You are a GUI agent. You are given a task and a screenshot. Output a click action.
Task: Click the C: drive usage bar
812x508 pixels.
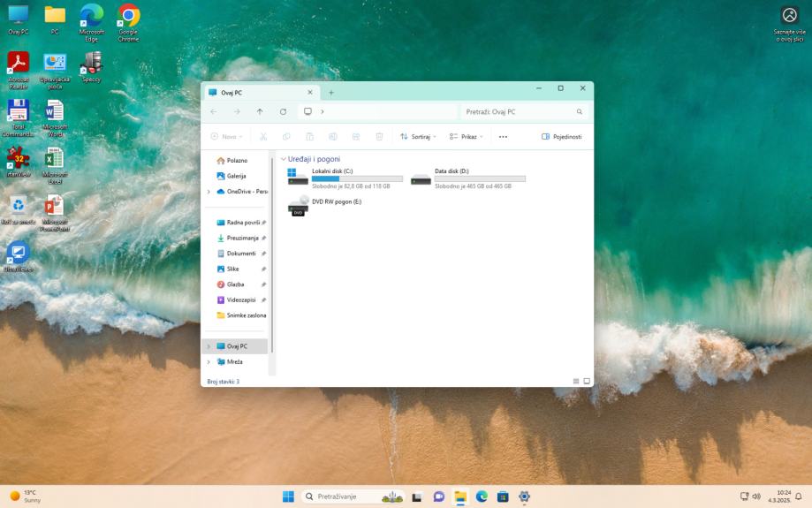tap(357, 178)
